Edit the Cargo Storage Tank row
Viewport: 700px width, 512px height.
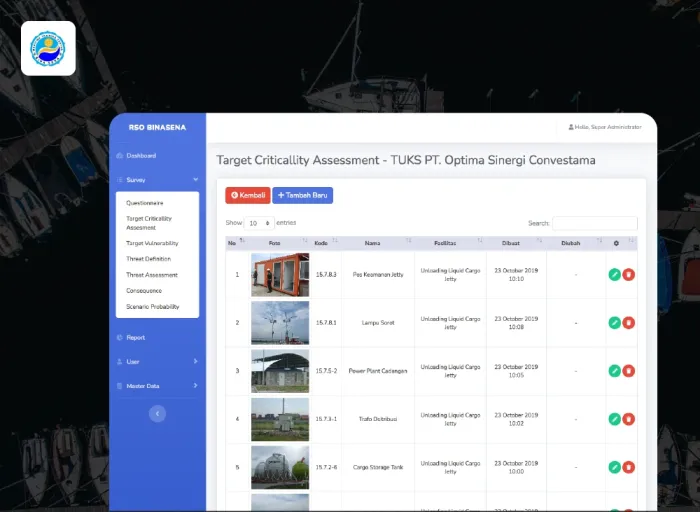614,467
